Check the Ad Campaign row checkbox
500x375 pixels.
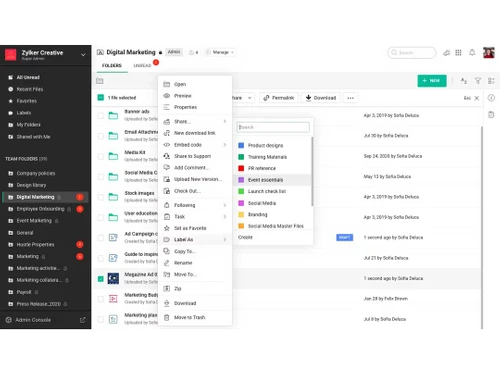(x=101, y=238)
